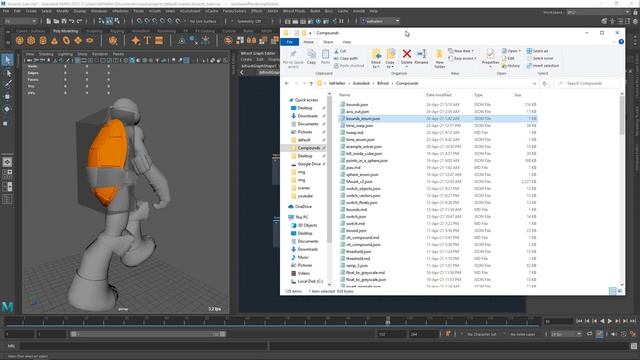The width and height of the screenshot is (640, 360).
Task: Click the New folder icon in ribbon
Action: [439, 59]
